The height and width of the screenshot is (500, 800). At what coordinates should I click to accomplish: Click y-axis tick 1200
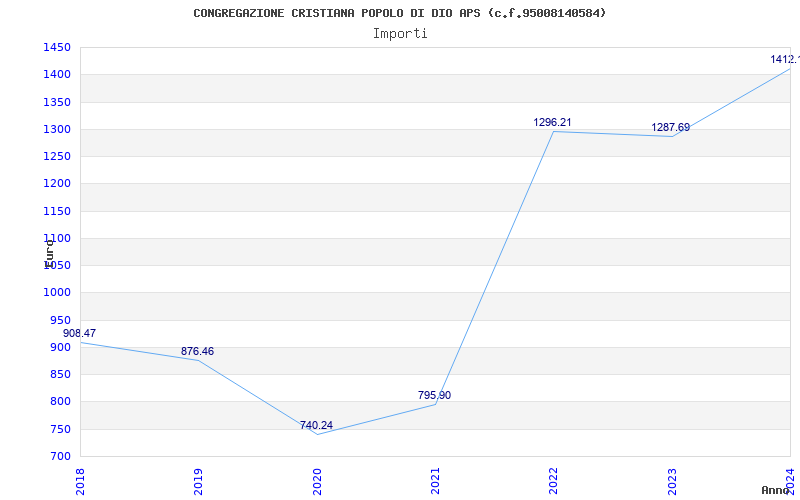pos(57,184)
